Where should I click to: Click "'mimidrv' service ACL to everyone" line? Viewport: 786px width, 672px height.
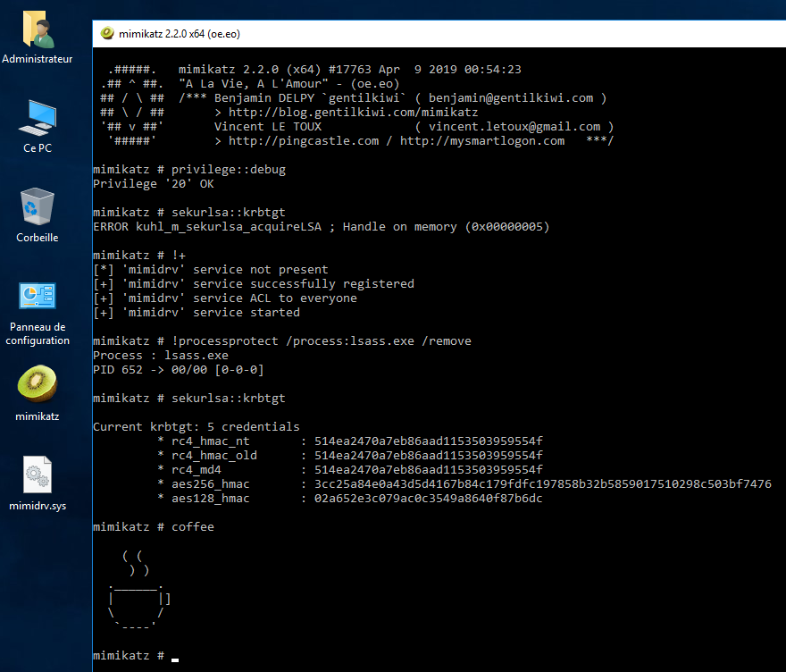point(225,298)
